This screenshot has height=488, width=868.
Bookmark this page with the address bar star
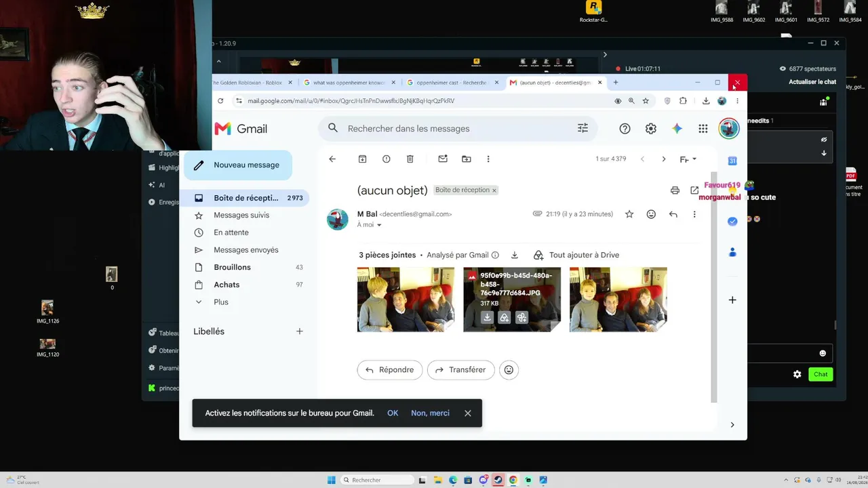point(646,101)
